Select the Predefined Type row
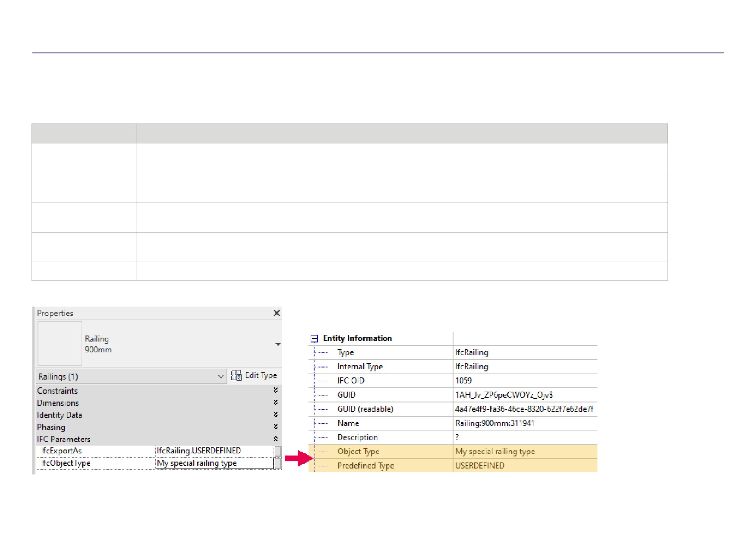Viewport: 756px width, 535px height. point(453,465)
